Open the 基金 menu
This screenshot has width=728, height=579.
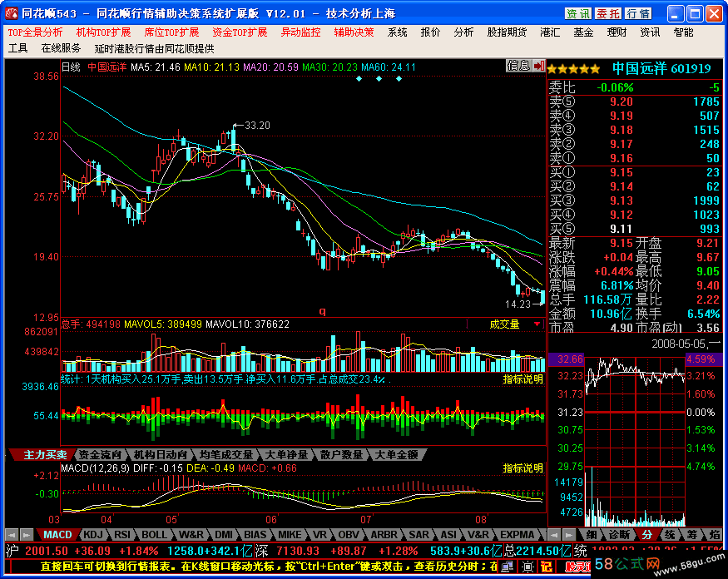[583, 32]
